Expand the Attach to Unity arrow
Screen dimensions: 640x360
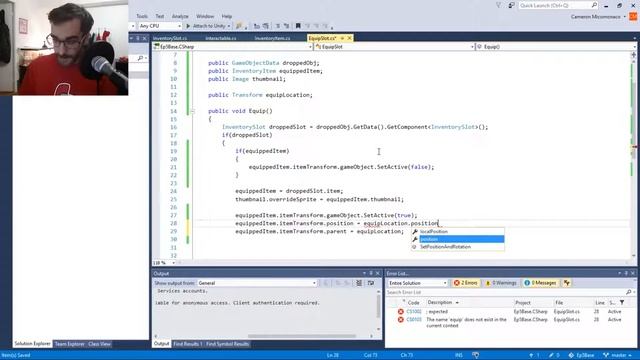229,26
